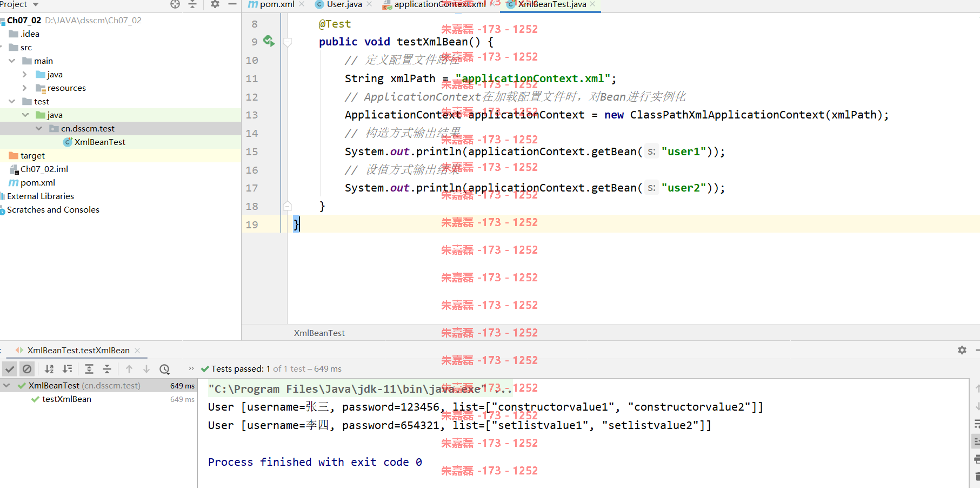Click "Process finished with exit code 0" text
Viewport: 980px width, 488px height.
click(x=315, y=462)
